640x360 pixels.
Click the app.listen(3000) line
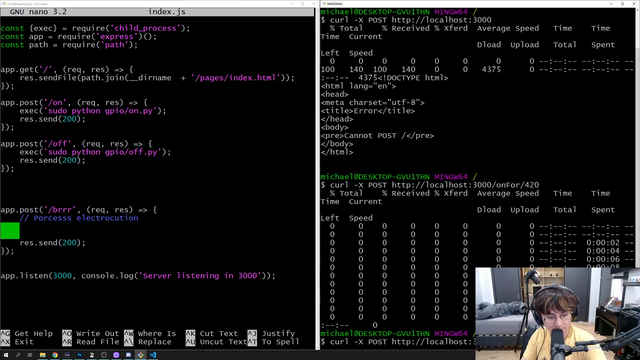pos(138,276)
